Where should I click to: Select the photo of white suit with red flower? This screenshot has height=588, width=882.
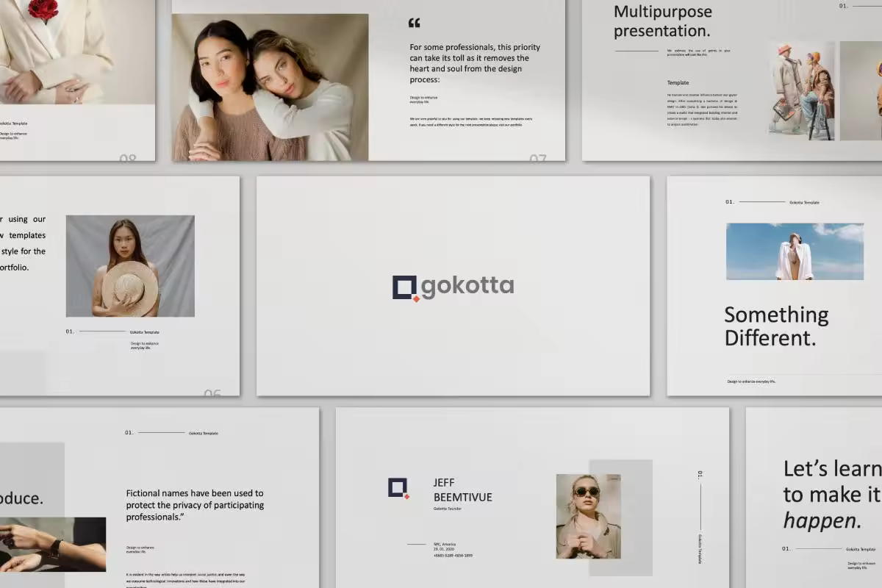(77, 52)
